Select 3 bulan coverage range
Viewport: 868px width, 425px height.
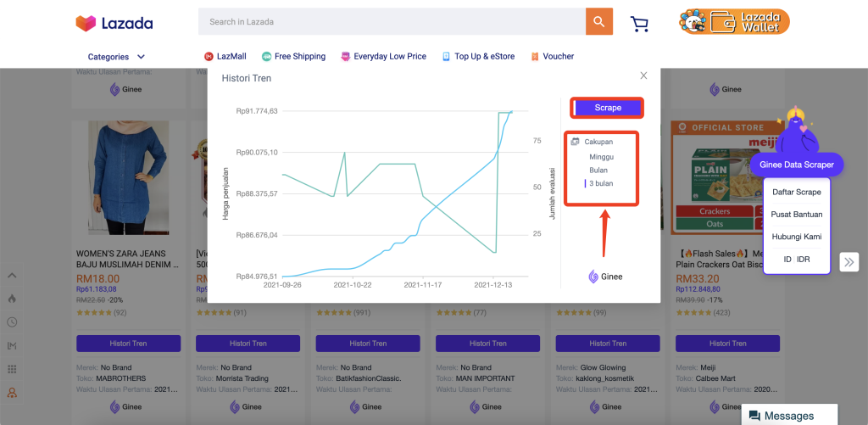(x=601, y=183)
